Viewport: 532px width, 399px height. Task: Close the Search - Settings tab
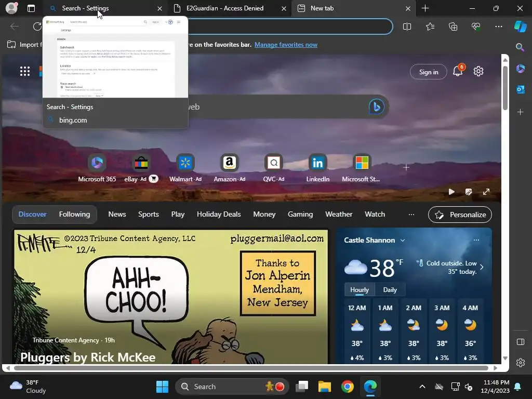(x=159, y=8)
